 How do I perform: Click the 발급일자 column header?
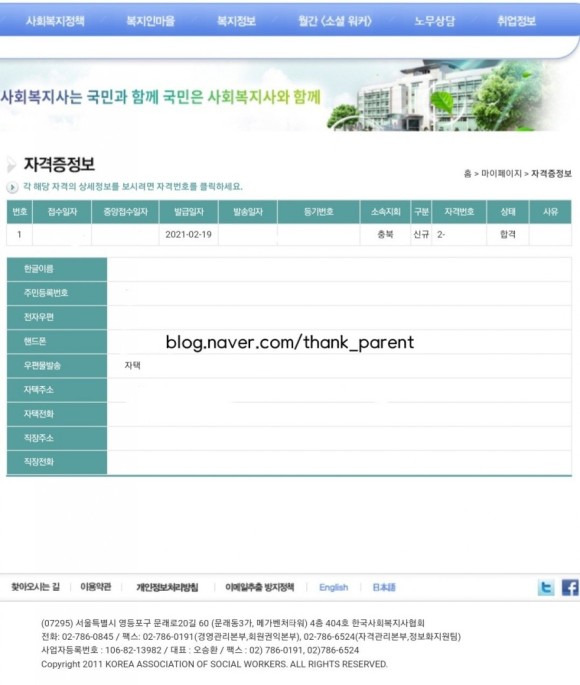point(189,212)
